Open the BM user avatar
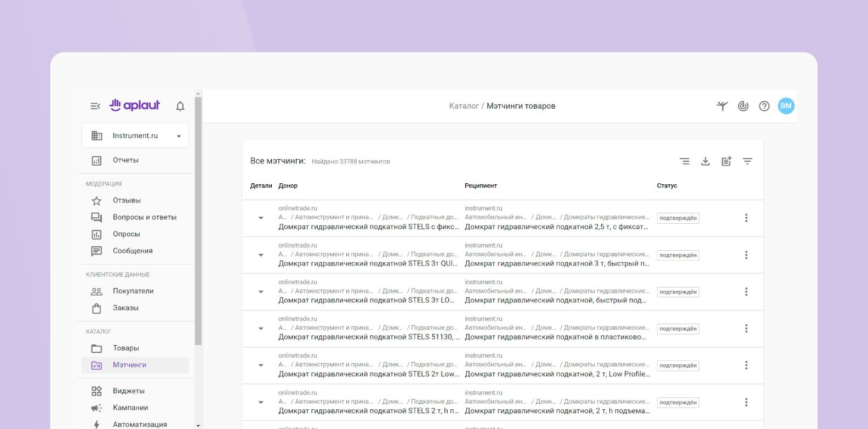Image resolution: width=868 pixels, height=429 pixels. [786, 106]
